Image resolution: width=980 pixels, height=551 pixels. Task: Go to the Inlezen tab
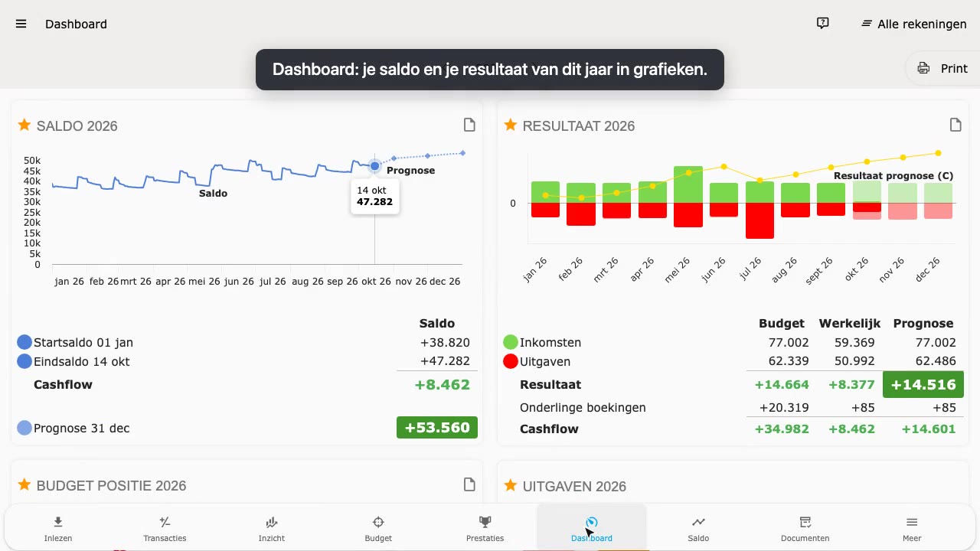click(58, 528)
